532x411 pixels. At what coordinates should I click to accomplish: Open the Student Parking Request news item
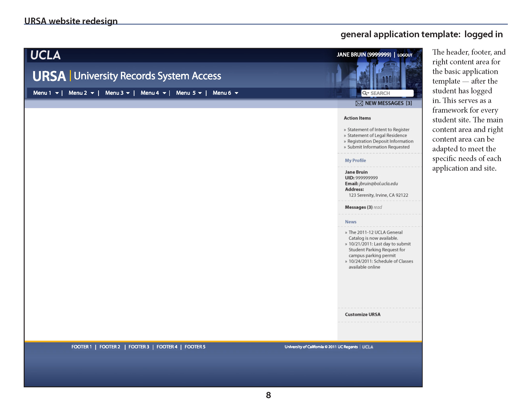(379, 250)
